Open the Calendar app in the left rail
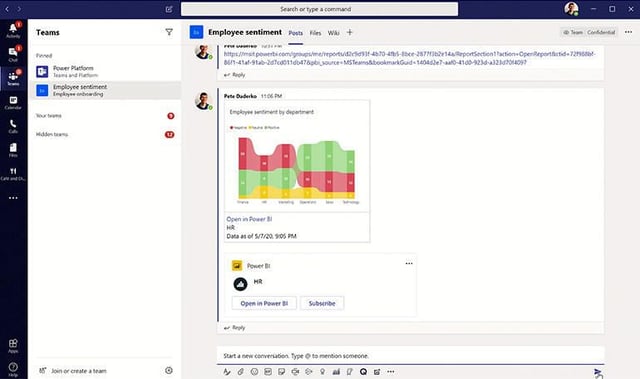The height and width of the screenshot is (379, 640). tap(13, 102)
